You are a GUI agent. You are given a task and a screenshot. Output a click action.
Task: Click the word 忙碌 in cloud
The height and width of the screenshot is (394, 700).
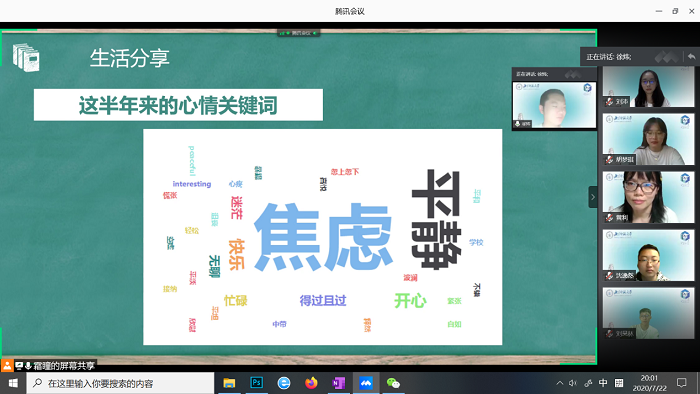click(x=236, y=300)
